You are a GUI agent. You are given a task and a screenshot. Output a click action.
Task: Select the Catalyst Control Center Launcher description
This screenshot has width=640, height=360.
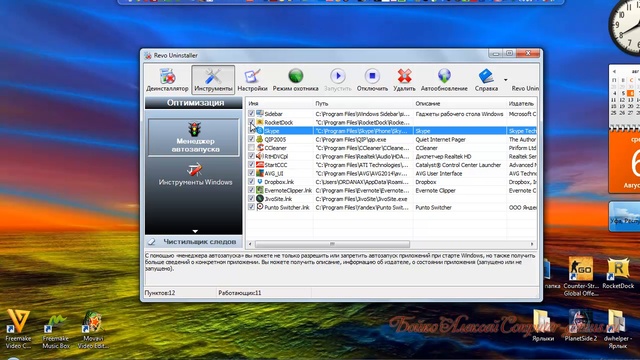pos(458,165)
